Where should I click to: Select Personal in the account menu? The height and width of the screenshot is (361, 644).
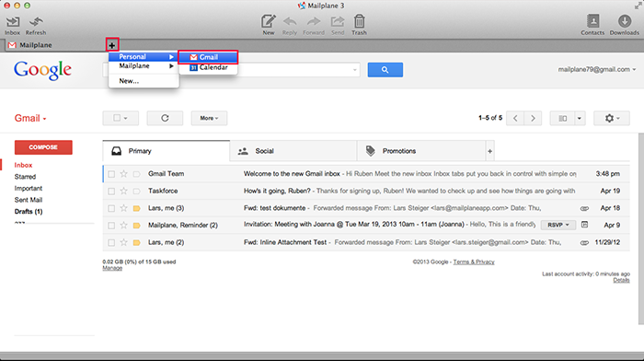144,57
